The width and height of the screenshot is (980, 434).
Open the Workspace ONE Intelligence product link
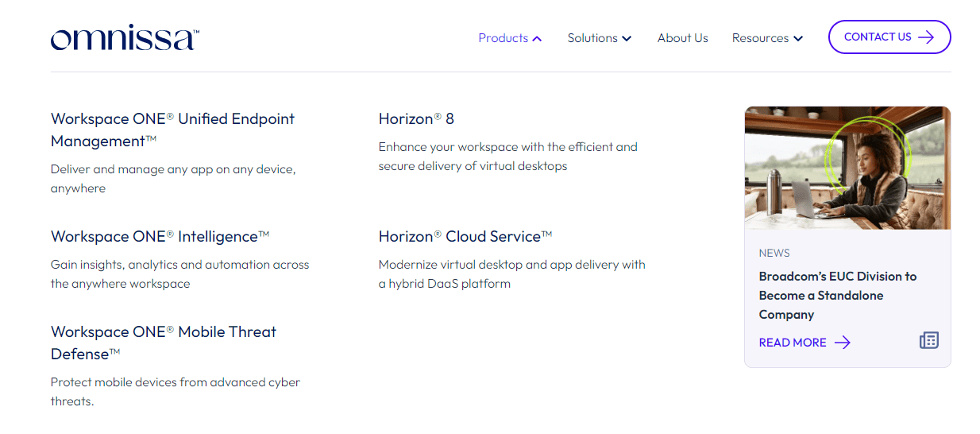(160, 236)
